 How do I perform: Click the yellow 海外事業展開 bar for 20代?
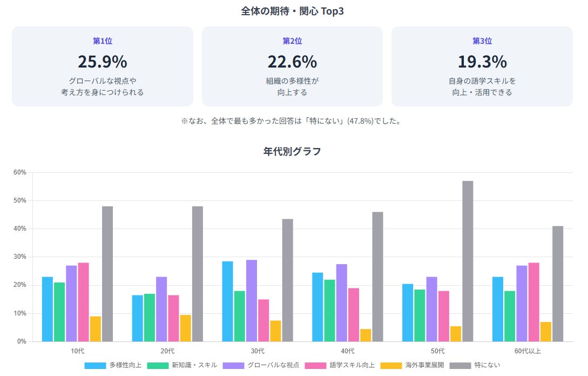pyautogui.click(x=185, y=327)
